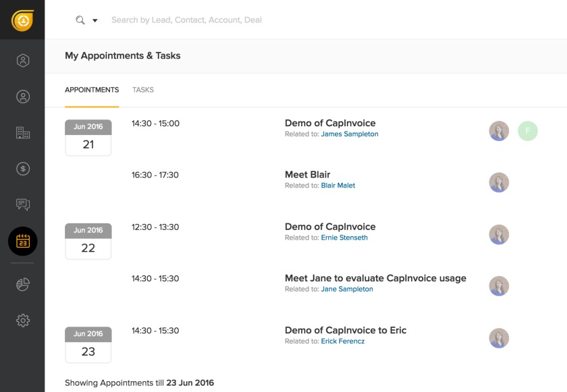Open the Accounts module from the sidebar
Viewport: 567px width, 392px height.
23,132
